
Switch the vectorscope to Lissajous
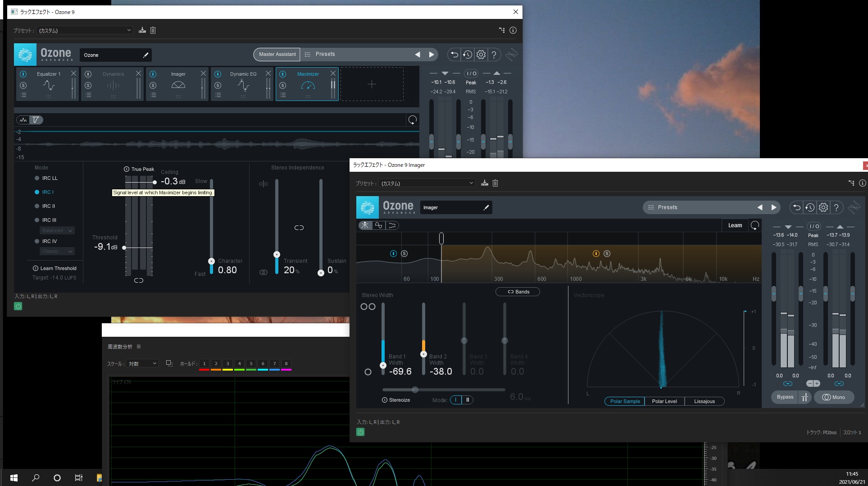pyautogui.click(x=704, y=401)
